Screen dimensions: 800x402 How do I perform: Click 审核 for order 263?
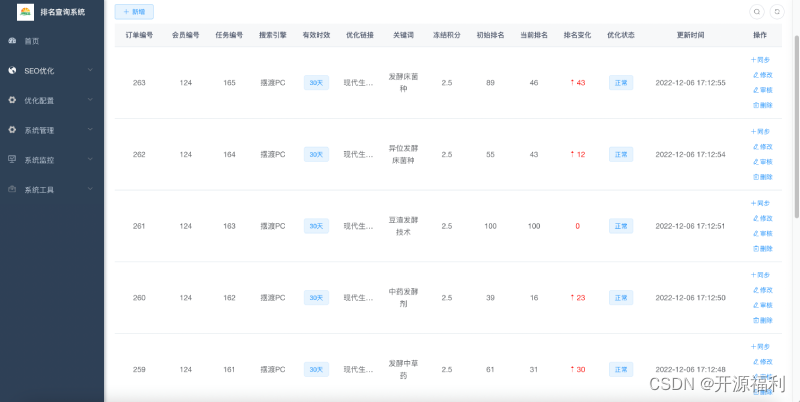(763, 90)
